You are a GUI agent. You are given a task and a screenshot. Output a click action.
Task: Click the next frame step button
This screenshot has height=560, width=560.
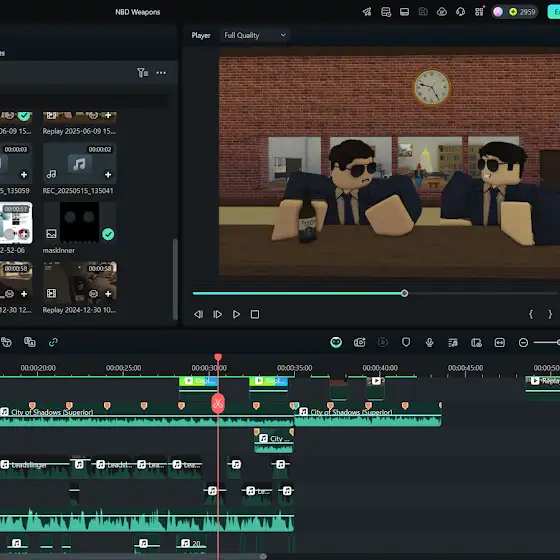pyautogui.click(x=218, y=314)
